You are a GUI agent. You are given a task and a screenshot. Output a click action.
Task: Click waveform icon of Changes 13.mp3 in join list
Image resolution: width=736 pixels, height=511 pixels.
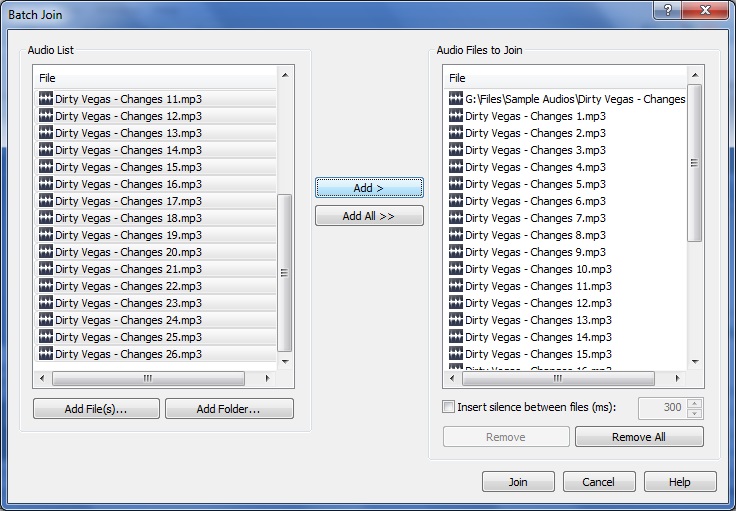[456, 320]
